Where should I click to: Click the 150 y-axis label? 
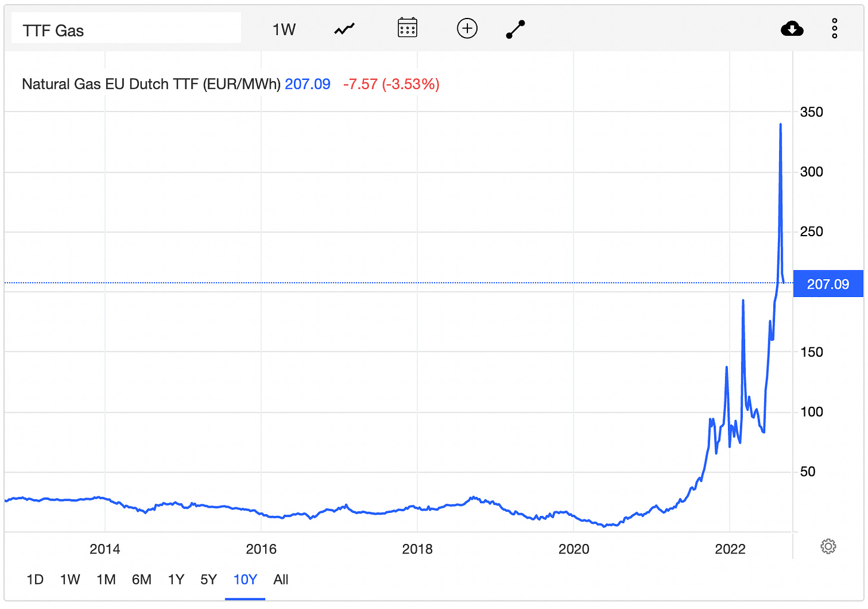pyautogui.click(x=811, y=352)
